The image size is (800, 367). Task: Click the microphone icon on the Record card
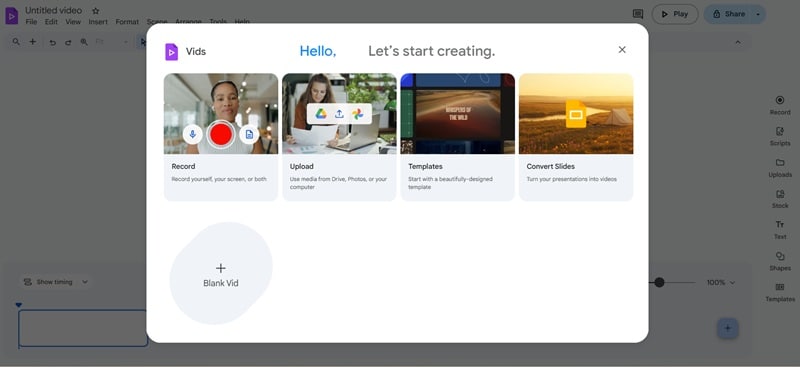(193, 134)
